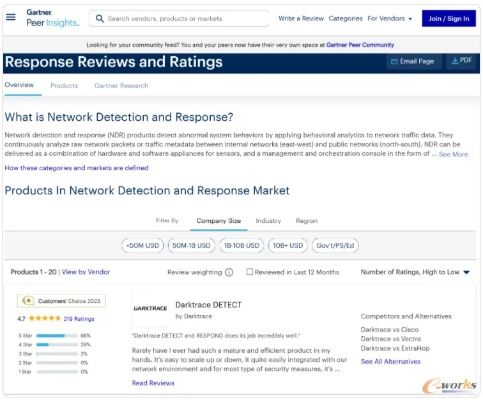Open Write a Review link
Screen dimensions: 483x400
click(301, 19)
